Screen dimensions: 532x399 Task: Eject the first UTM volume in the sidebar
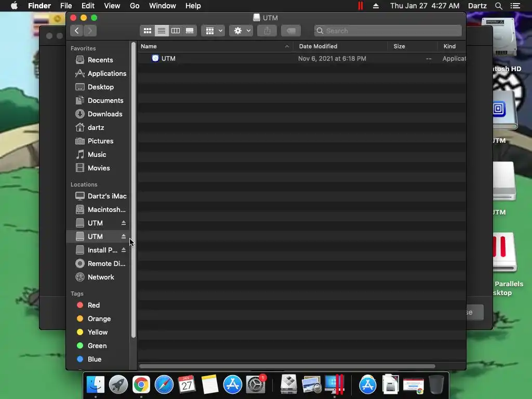(x=124, y=223)
